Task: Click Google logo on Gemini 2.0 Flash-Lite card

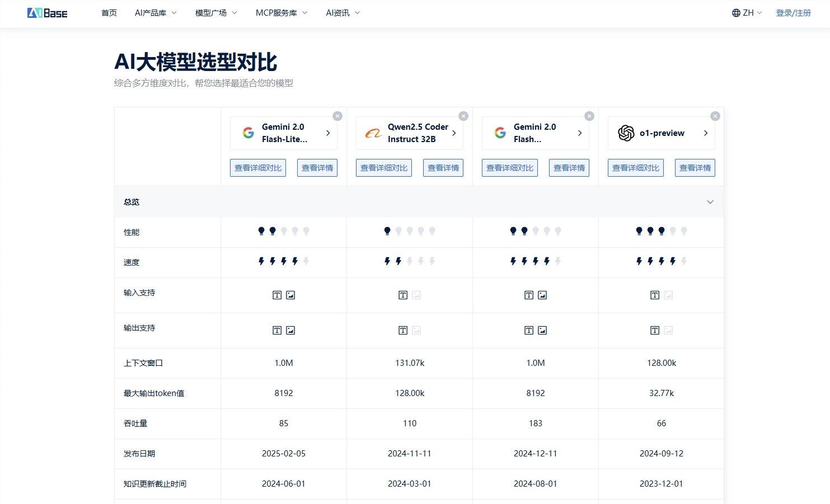Action: (248, 133)
